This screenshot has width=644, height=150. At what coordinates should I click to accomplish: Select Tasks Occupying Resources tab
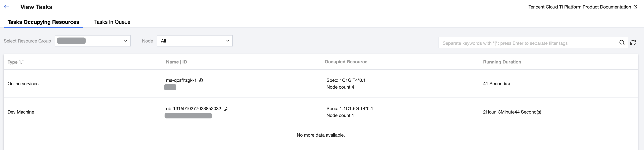[43, 22]
